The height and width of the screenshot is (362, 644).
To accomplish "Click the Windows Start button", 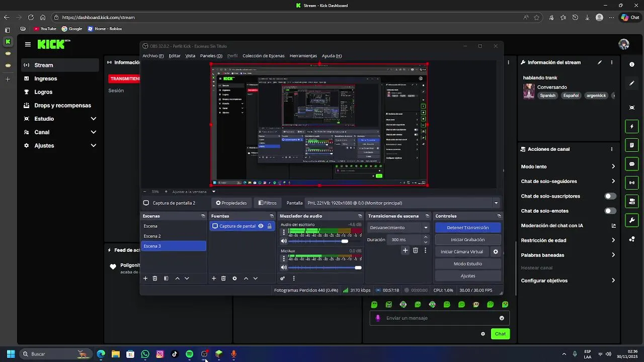I will pos(11,354).
